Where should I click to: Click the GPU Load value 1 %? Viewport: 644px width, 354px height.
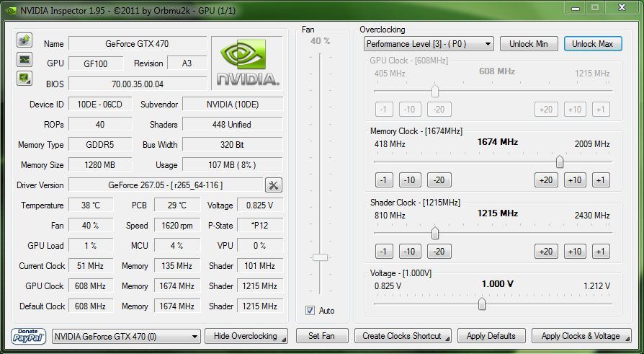click(90, 245)
